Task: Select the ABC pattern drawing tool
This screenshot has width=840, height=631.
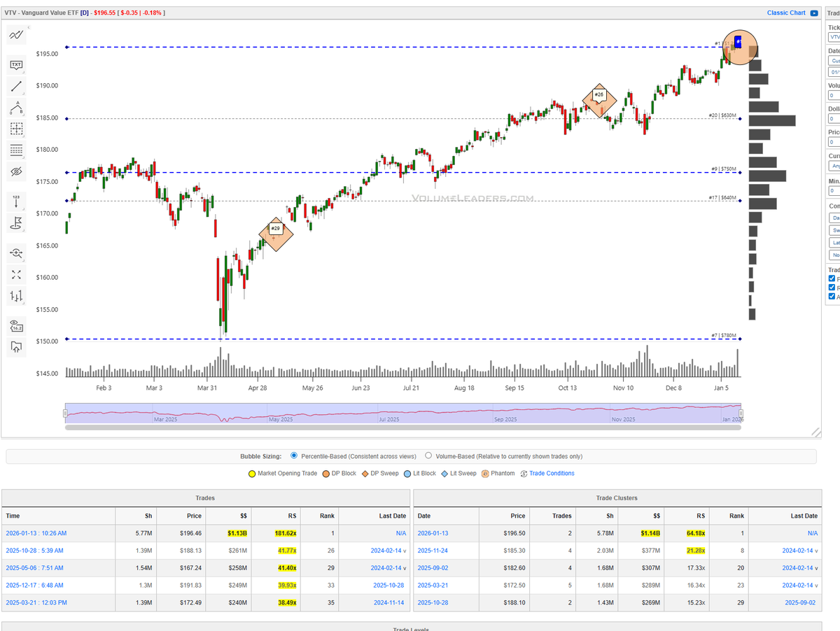Action: click(x=16, y=108)
